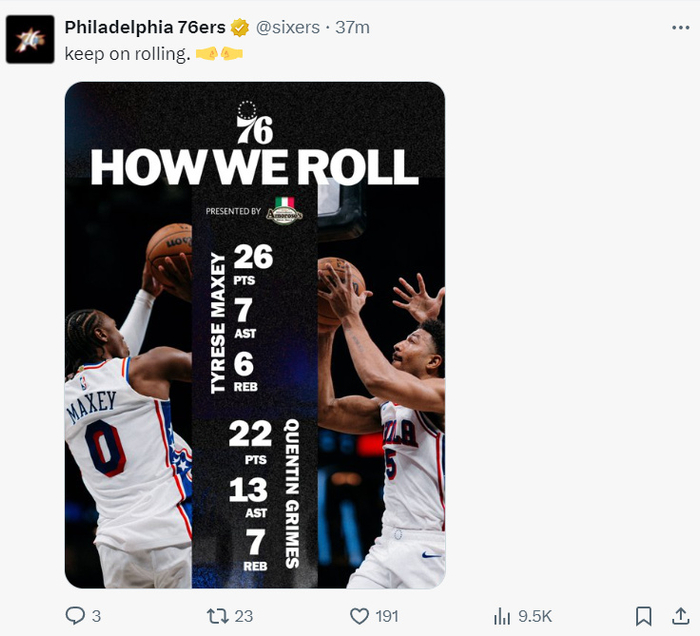Click the Philadelphia 76ers profile avatar
The image size is (700, 636).
tap(30, 39)
